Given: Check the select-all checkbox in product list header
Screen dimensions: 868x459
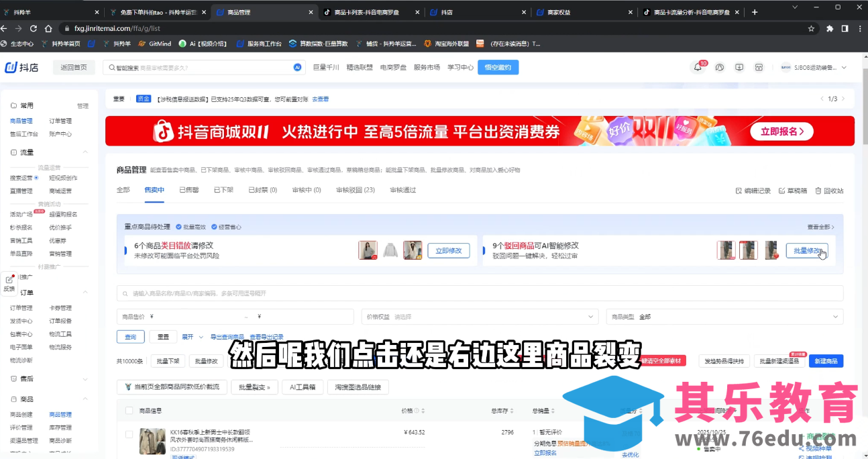Looking at the screenshot, I should click(127, 411).
